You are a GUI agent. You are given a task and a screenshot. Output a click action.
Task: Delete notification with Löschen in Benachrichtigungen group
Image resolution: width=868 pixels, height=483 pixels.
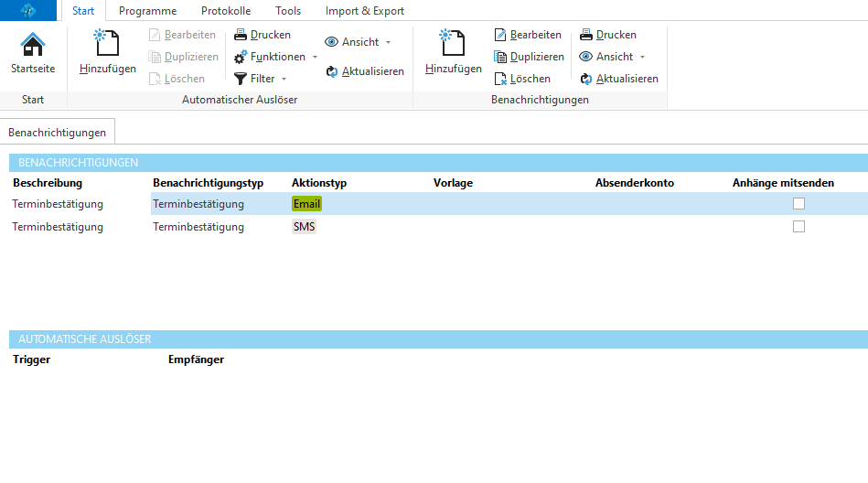[x=522, y=79]
